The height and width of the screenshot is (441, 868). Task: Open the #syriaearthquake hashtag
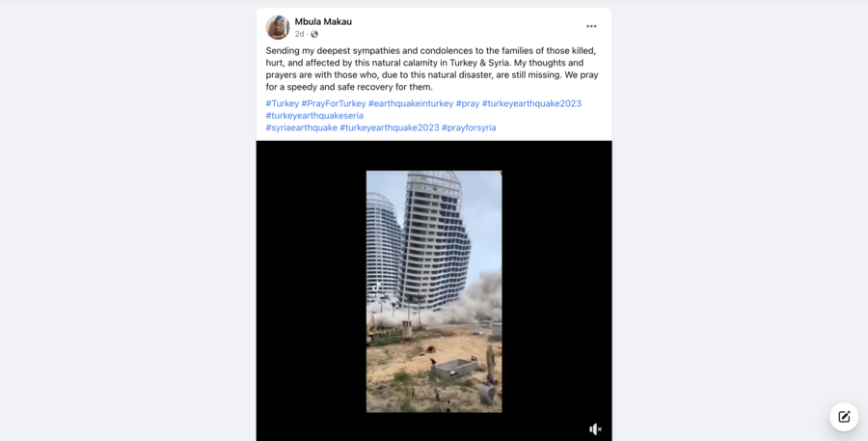(301, 128)
